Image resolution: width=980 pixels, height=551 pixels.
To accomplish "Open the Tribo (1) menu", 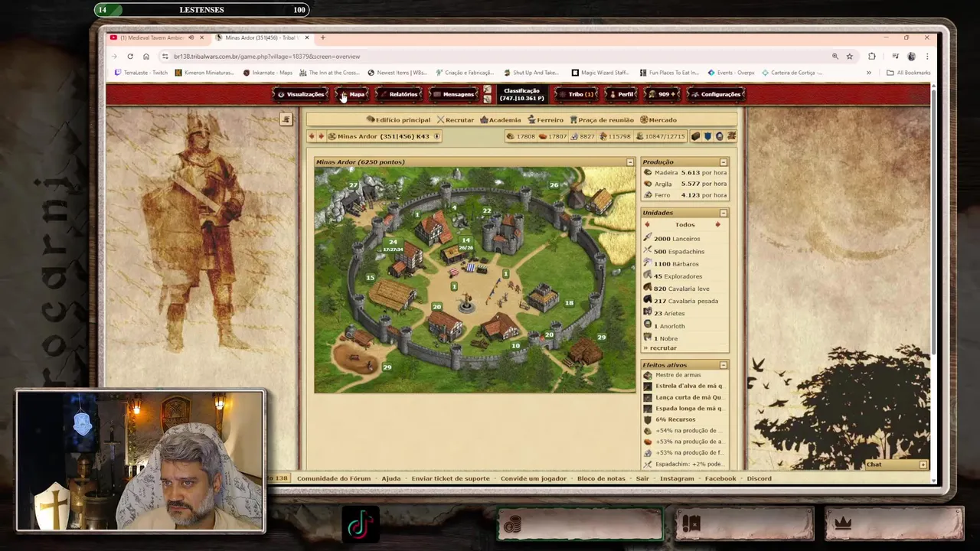I will tap(577, 94).
